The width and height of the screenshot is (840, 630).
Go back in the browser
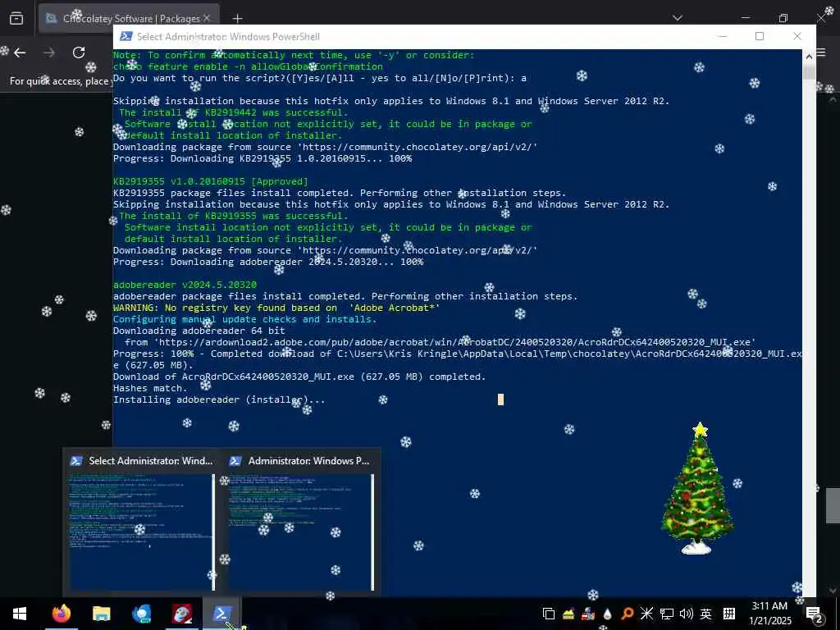coord(20,52)
